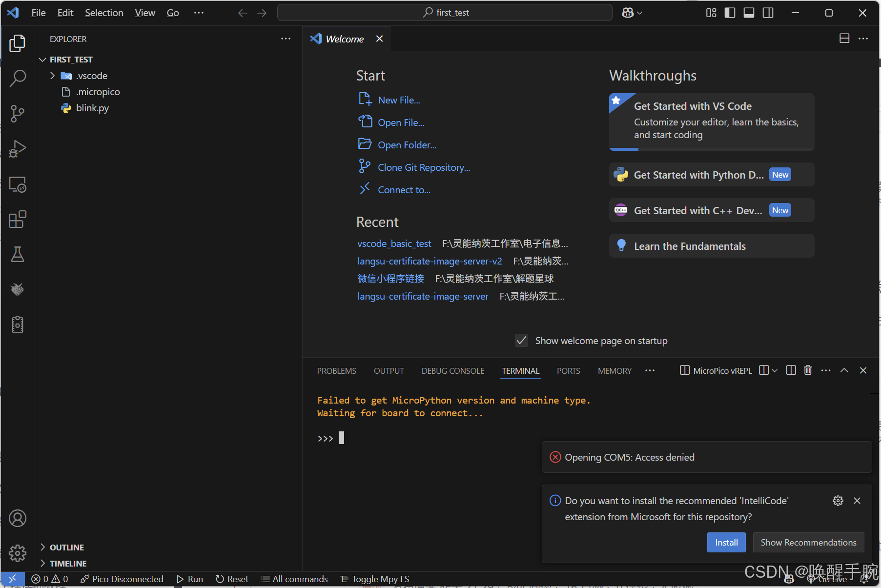Viewport: 881px width, 588px height.
Task: Open Copilot chat icon in title bar
Action: tap(628, 13)
